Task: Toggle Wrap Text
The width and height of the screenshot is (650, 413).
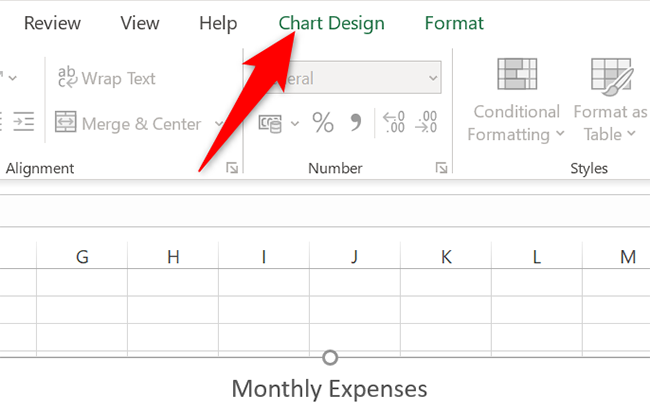Action: click(106, 78)
